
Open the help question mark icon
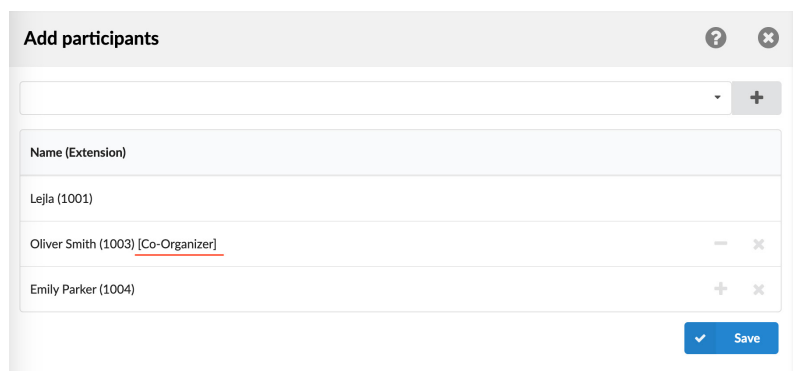point(716,38)
